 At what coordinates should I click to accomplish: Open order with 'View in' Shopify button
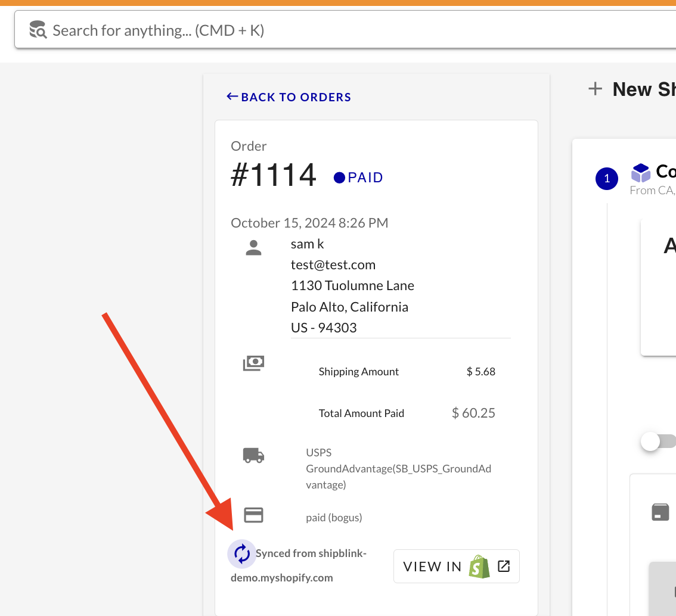tap(456, 566)
